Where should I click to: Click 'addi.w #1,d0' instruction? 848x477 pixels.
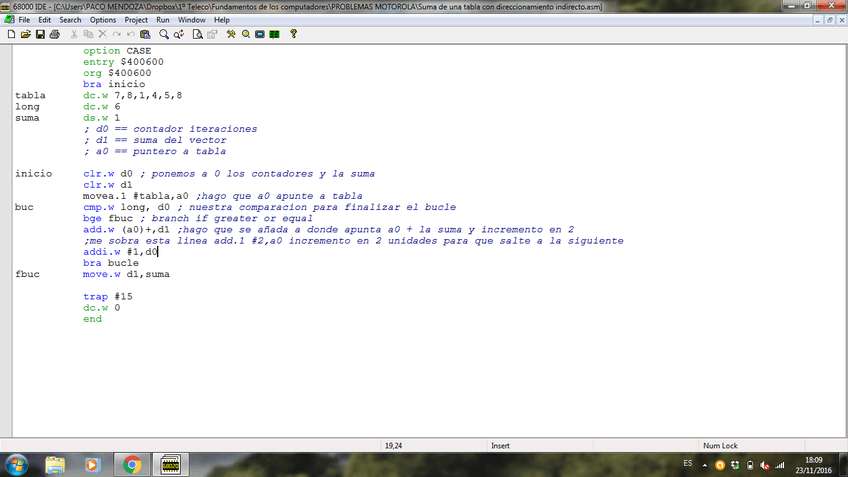120,252
